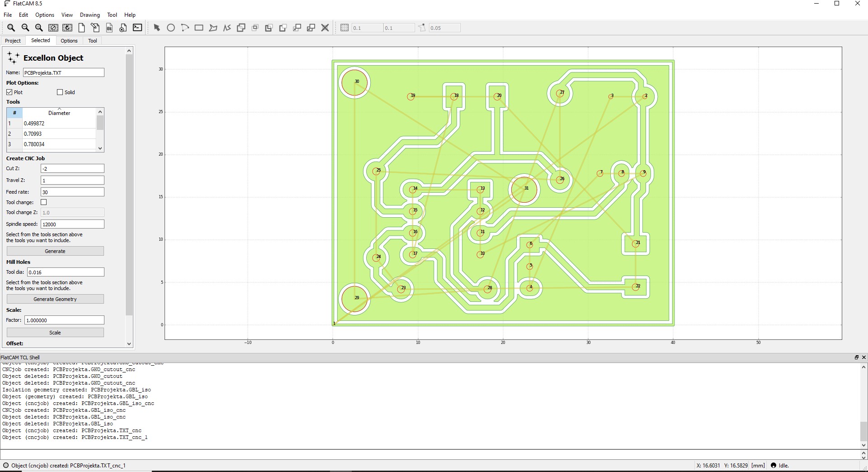The width and height of the screenshot is (868, 472).
Task: Close the FlatCAM TCL Shell panel
Action: tap(864, 357)
